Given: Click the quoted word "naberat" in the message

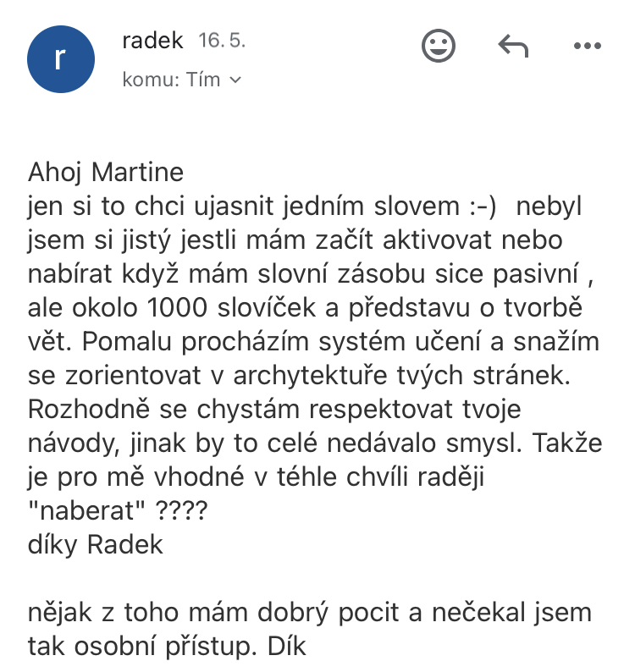Looking at the screenshot, I should pyautogui.click(x=86, y=510).
